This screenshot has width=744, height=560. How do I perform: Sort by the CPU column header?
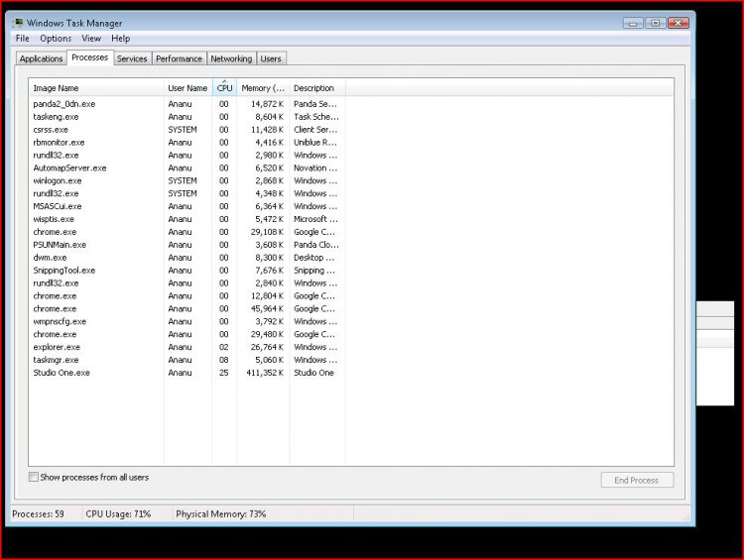point(224,88)
